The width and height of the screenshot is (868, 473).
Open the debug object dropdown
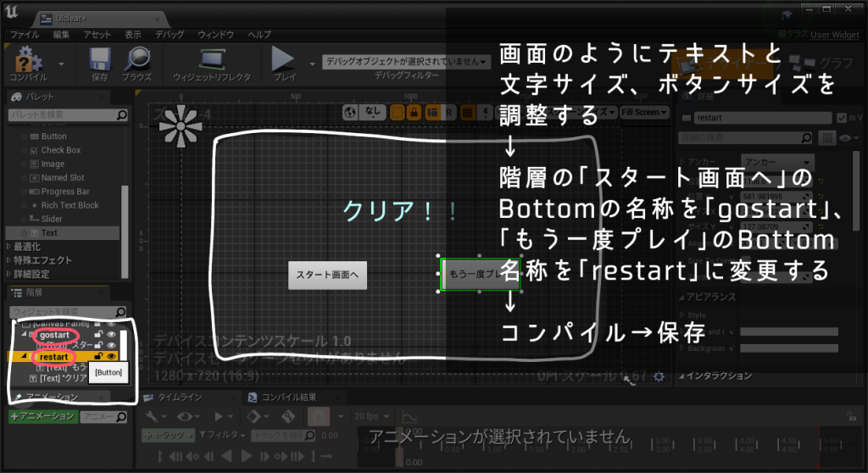coord(406,62)
